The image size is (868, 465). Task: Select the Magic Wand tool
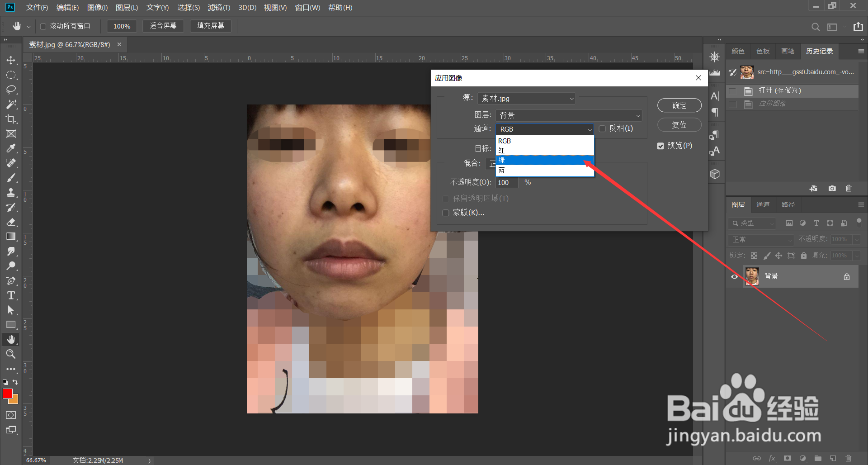11,104
